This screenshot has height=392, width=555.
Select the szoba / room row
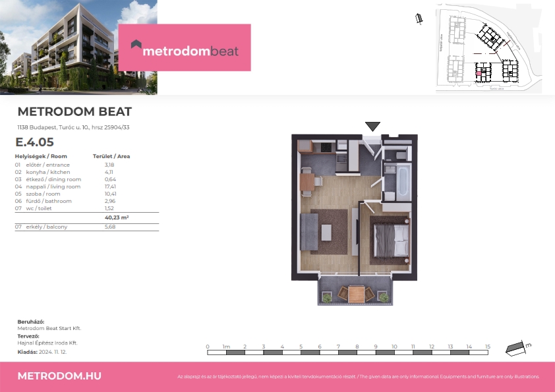87,194
